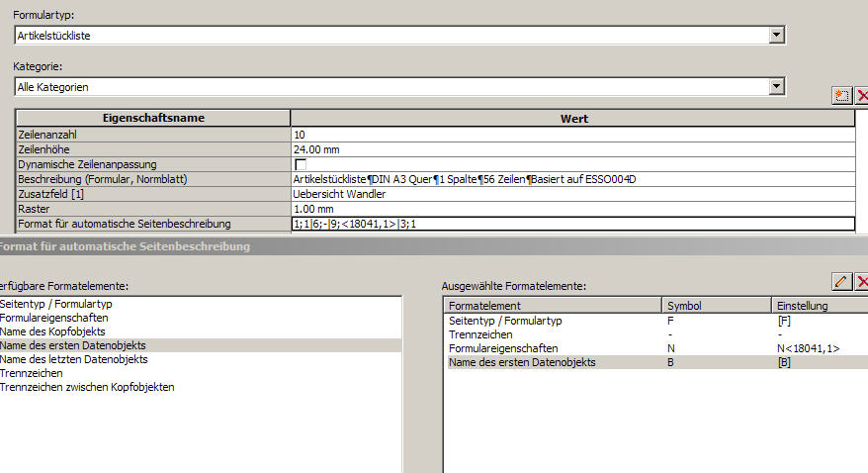Click the Beschreibung (Formular, Normblatt) property name
The height and width of the screenshot is (473, 868).
point(153,179)
